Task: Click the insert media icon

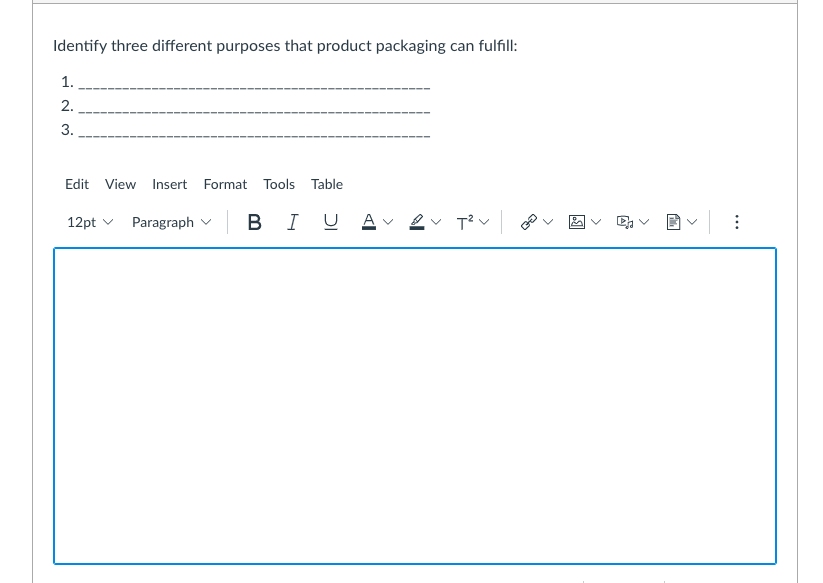Action: tap(625, 222)
